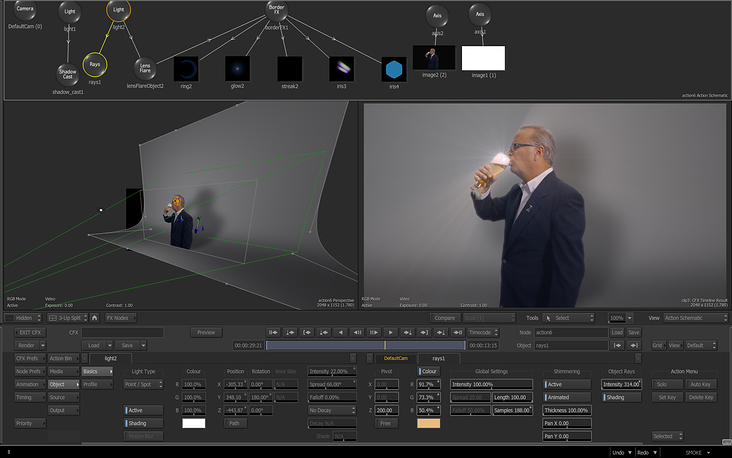The width and height of the screenshot is (732, 458).
Task: Click the white light Colour swatch
Action: point(193,423)
